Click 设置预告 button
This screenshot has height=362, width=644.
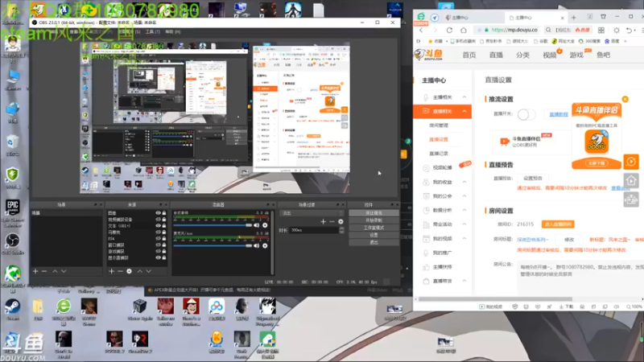click(533, 178)
